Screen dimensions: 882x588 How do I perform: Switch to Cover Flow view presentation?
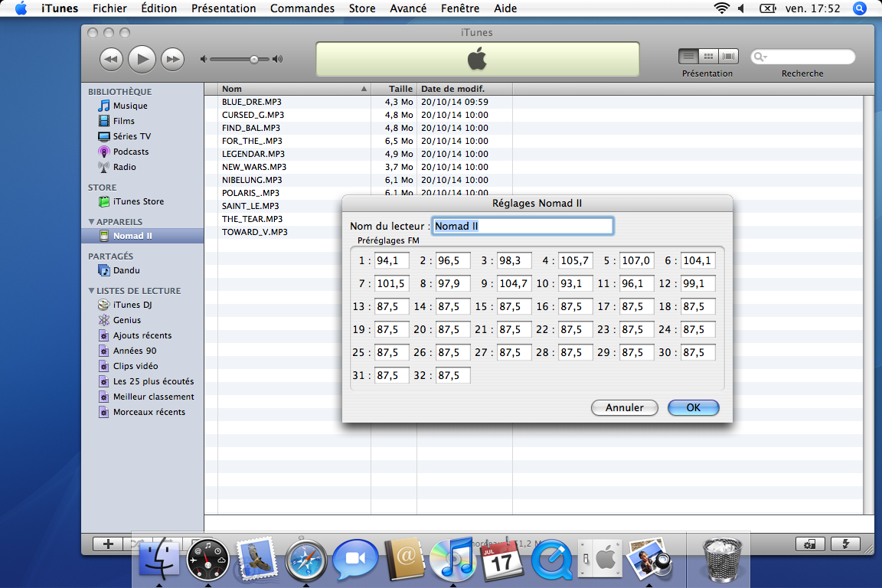(x=728, y=56)
